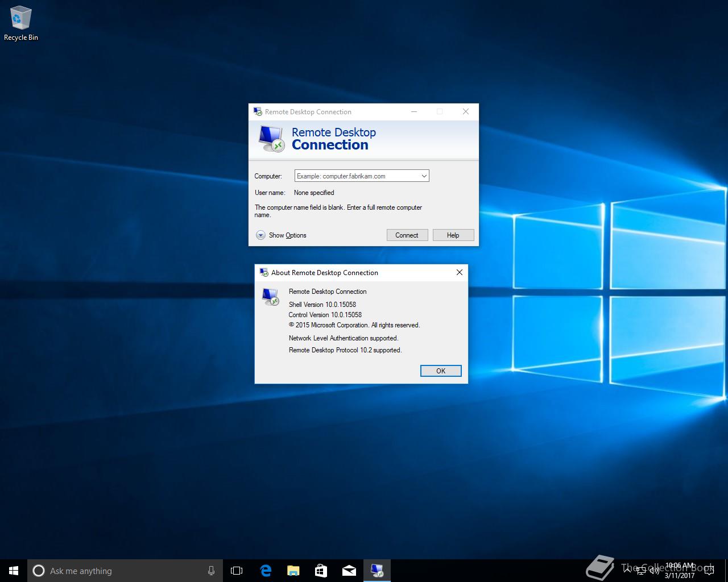
Task: Click the '© 2015 Microsoft Corporation' copyright text
Action: (x=329, y=325)
